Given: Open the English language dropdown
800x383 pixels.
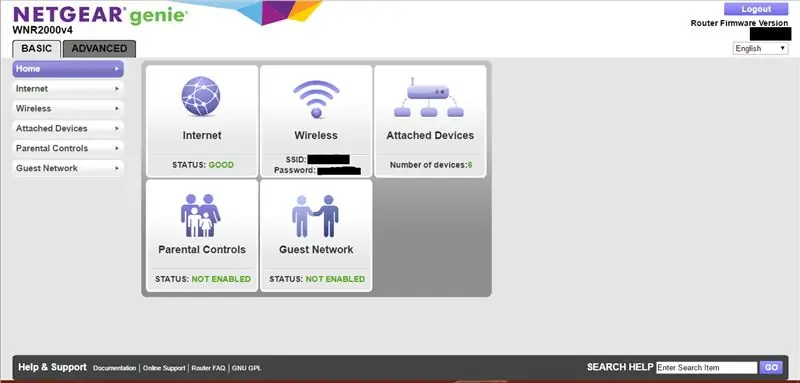Looking at the screenshot, I should pyautogui.click(x=760, y=48).
